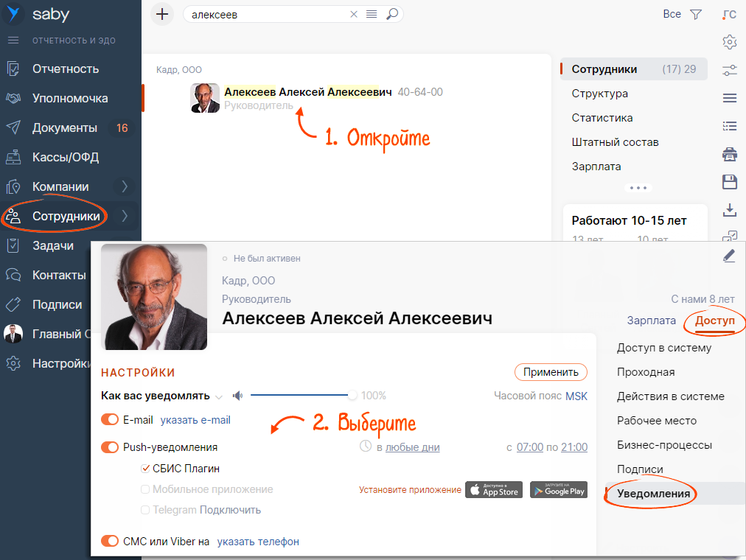Uncheck the СБИС Плагин checkbox
The width and height of the screenshot is (746, 560).
pyautogui.click(x=146, y=468)
